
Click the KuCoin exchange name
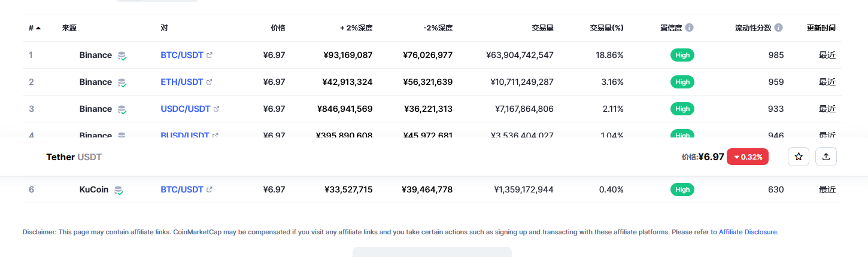coord(94,189)
